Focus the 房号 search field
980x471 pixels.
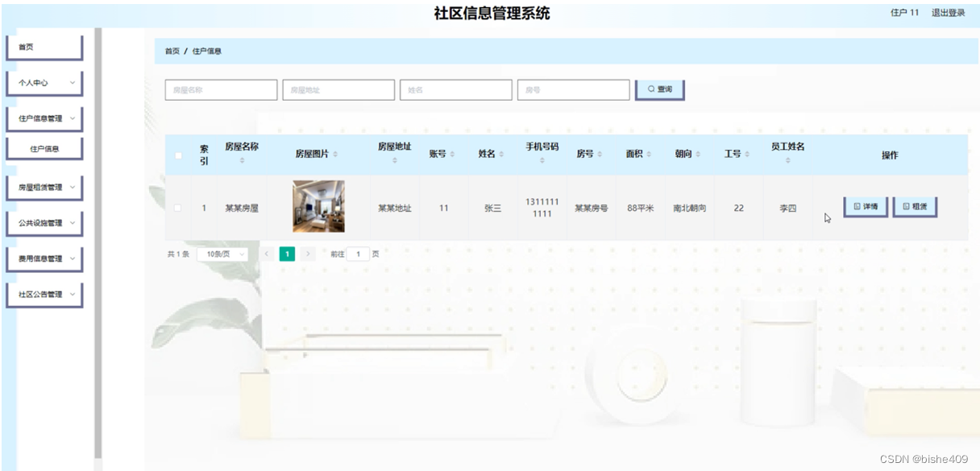pyautogui.click(x=574, y=90)
